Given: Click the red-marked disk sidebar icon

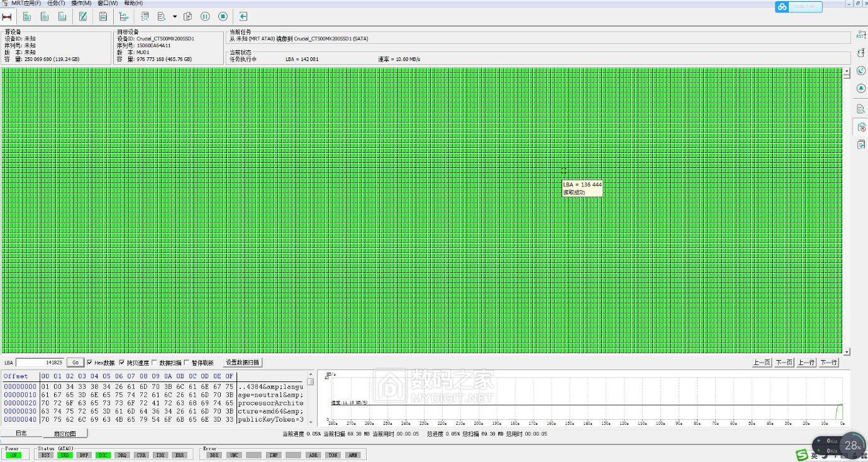Looking at the screenshot, I should point(861,127).
